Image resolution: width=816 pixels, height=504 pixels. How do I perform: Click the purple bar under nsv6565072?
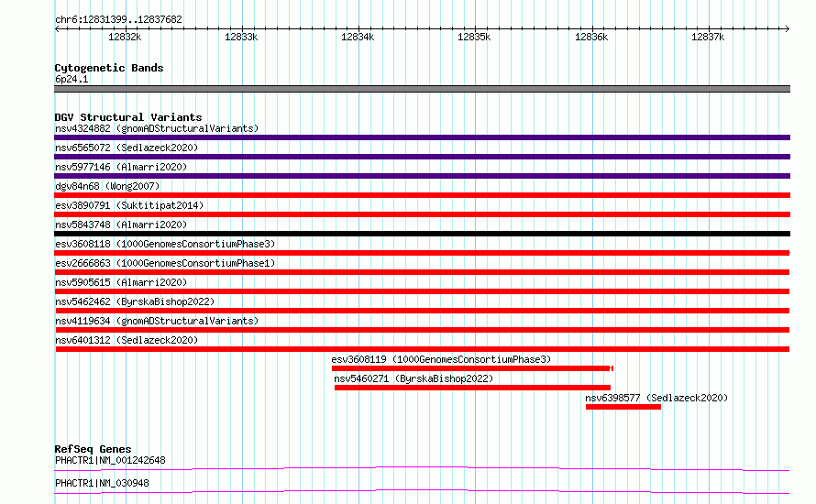422,157
